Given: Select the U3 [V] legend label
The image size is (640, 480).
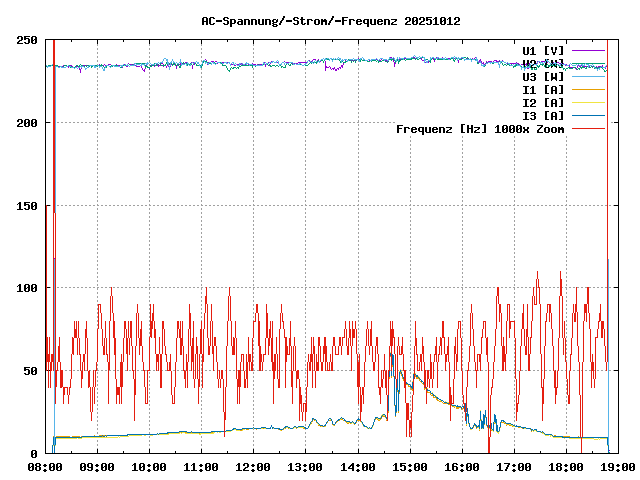Looking at the screenshot, I should point(543,76).
